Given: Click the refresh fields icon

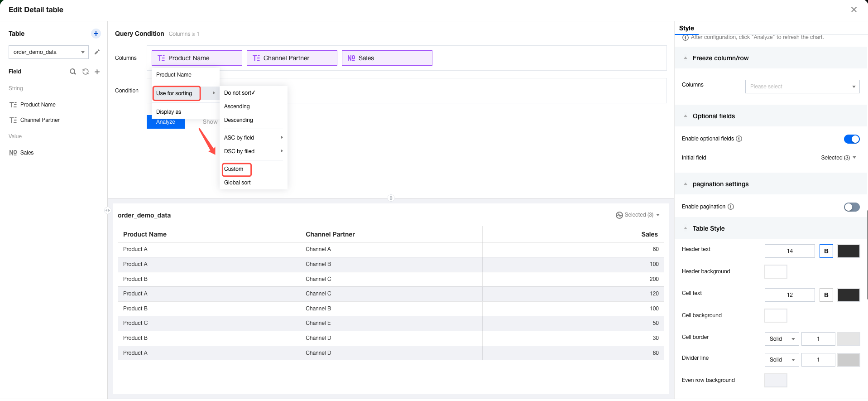Looking at the screenshot, I should tap(85, 72).
